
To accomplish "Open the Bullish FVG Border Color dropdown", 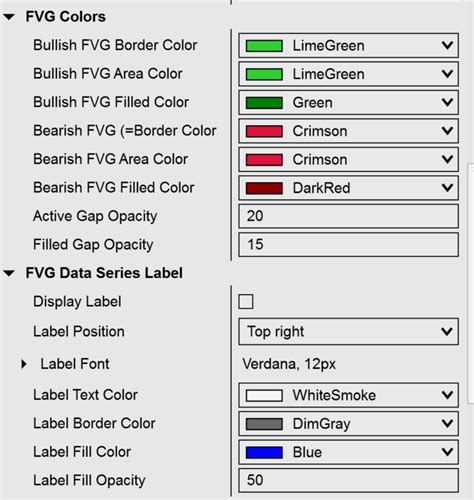I will tap(348, 45).
